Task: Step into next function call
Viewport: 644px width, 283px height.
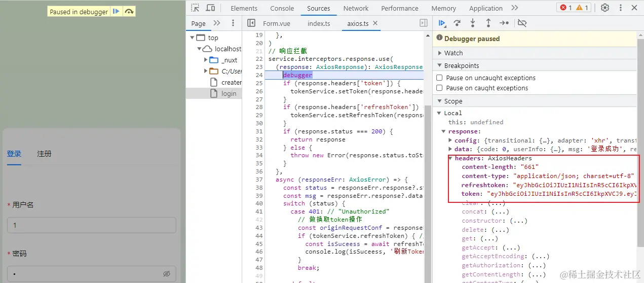Action: 473,23
